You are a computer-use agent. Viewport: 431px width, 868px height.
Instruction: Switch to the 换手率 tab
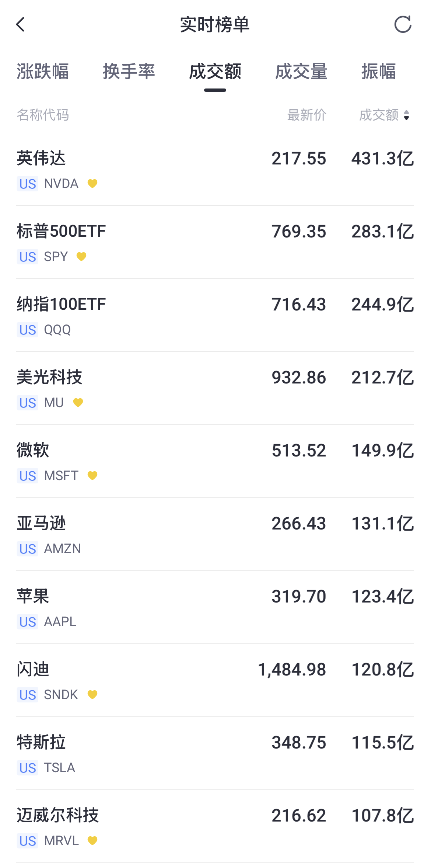tap(129, 71)
